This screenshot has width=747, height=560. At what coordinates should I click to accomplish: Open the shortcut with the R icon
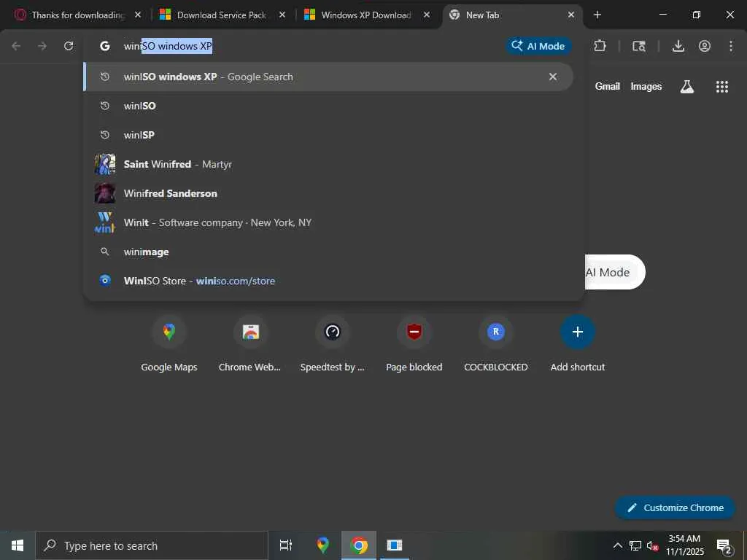click(496, 344)
